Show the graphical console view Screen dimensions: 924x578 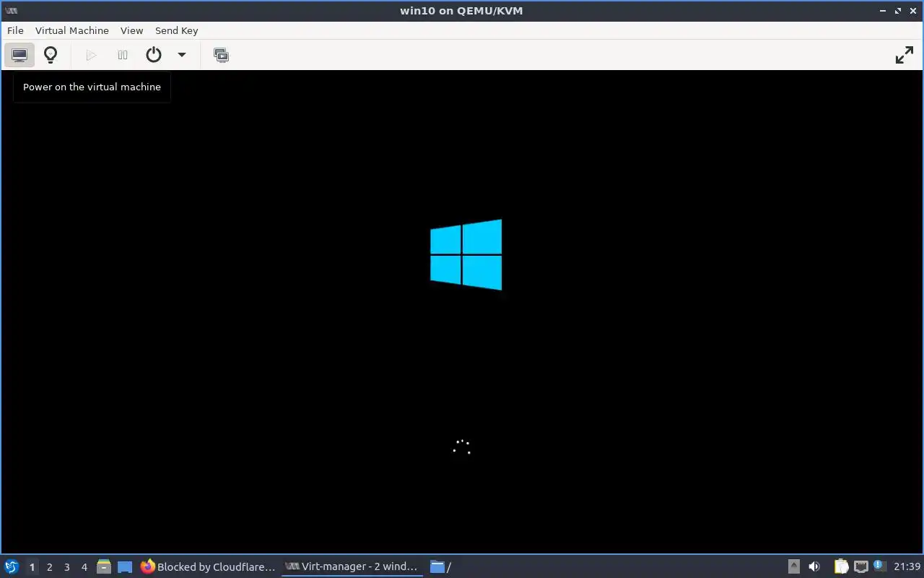point(19,55)
